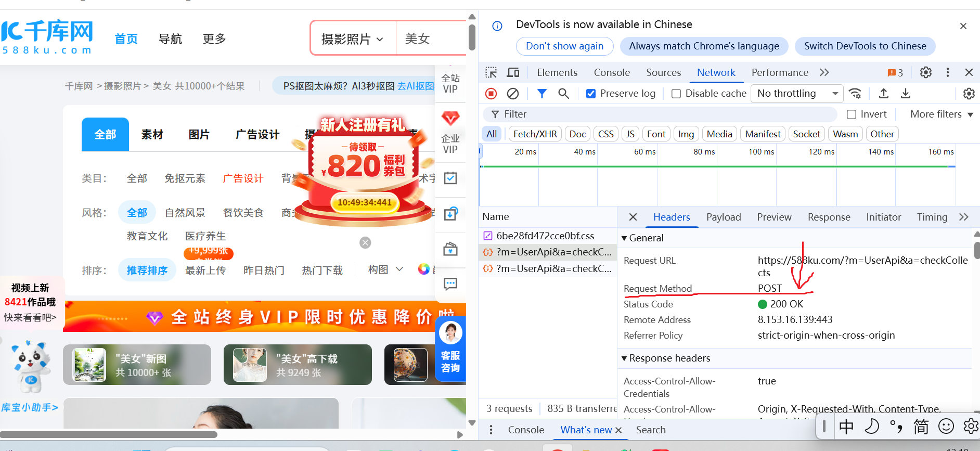Open Network panel settings gear
The image size is (980, 451).
coord(969,94)
